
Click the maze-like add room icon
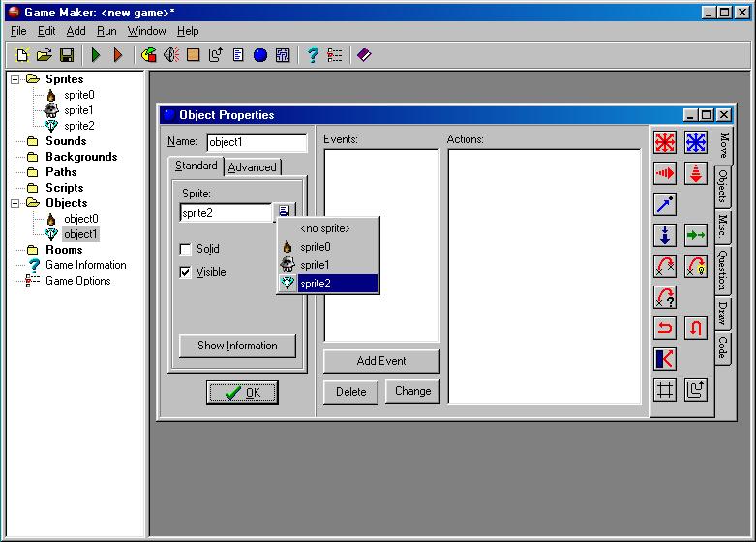click(x=283, y=55)
